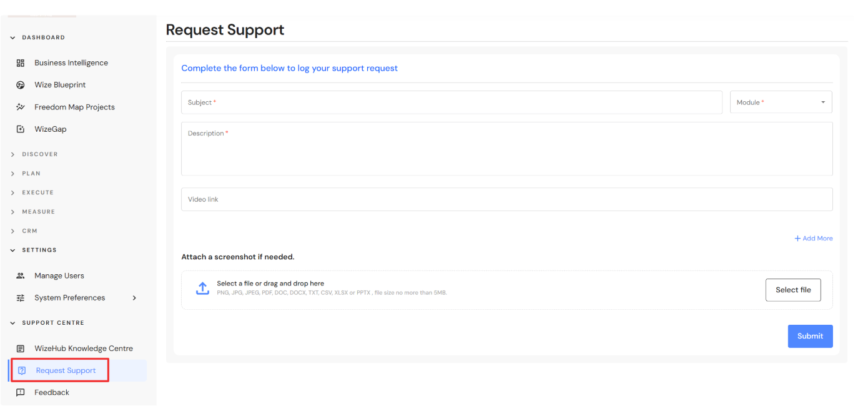Screen dimensions: 868x406
Task: Open the Module dropdown
Action: pos(781,102)
